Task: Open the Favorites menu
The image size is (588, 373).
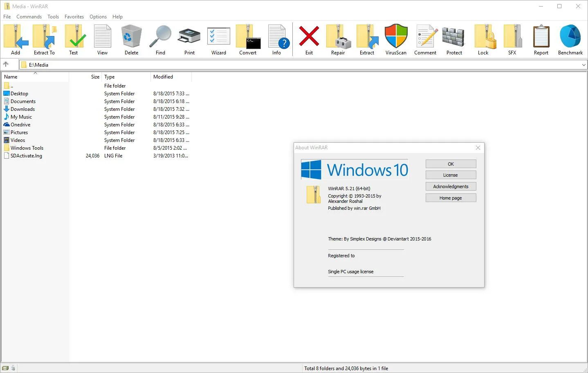Action: point(74,17)
